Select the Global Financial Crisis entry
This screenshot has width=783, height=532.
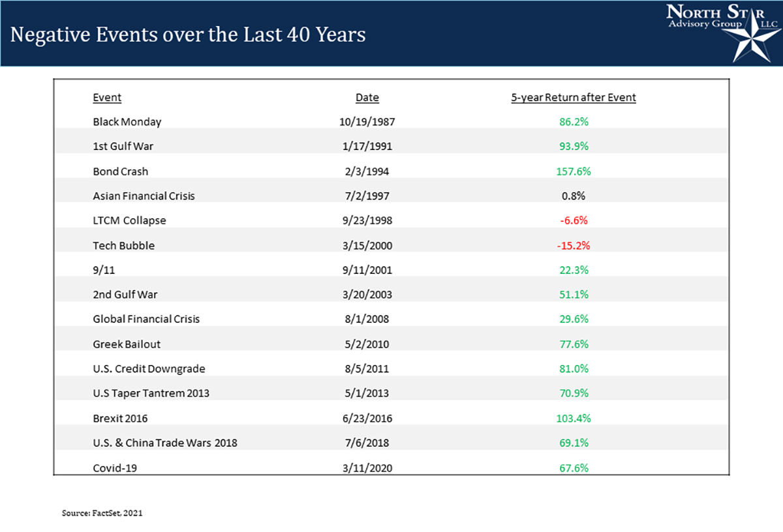coord(146,319)
